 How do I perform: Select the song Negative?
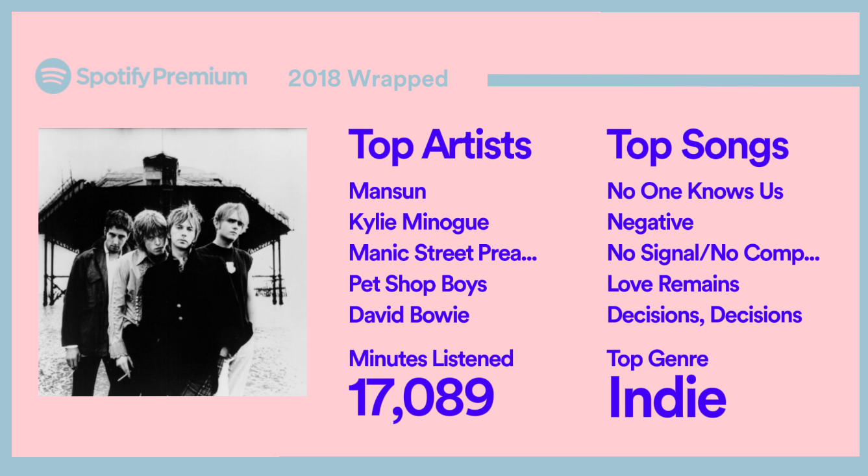point(651,222)
